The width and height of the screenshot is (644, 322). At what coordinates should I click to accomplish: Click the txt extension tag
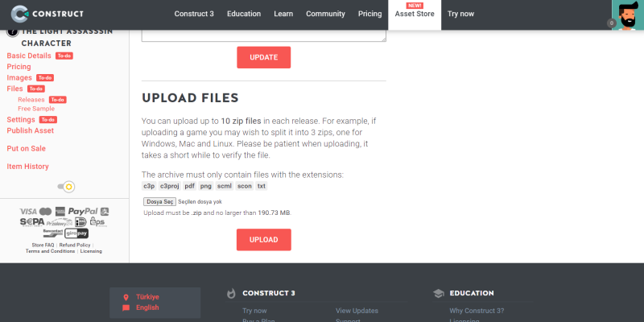(x=261, y=186)
